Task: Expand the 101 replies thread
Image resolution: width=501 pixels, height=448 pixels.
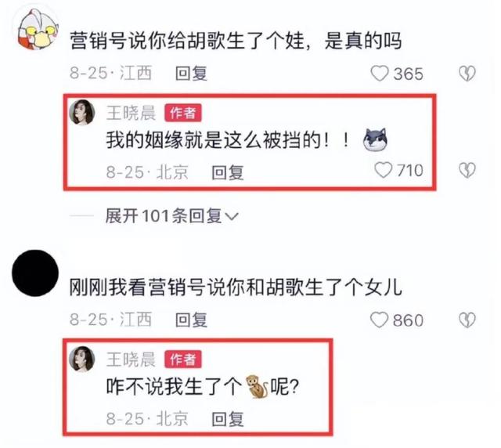Action: tap(172, 216)
